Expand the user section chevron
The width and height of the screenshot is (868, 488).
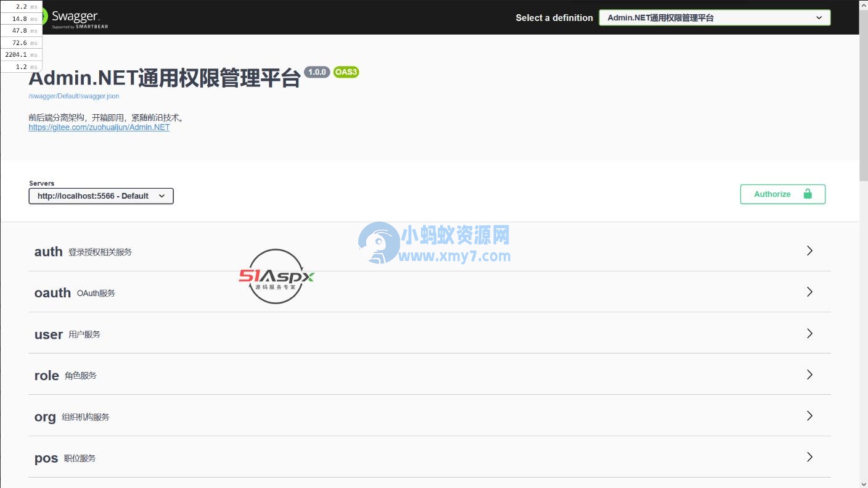click(810, 333)
